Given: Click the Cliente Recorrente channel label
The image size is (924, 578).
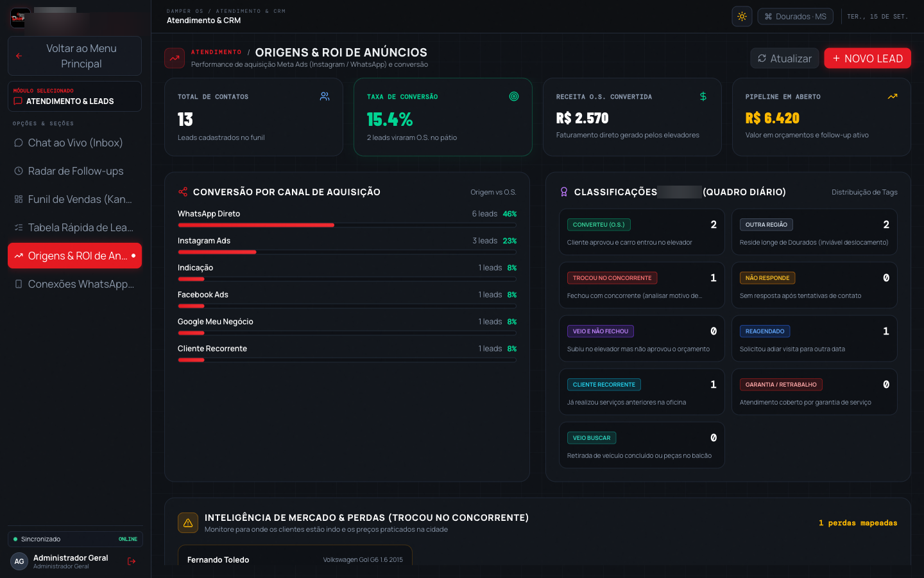Looking at the screenshot, I should tap(212, 349).
